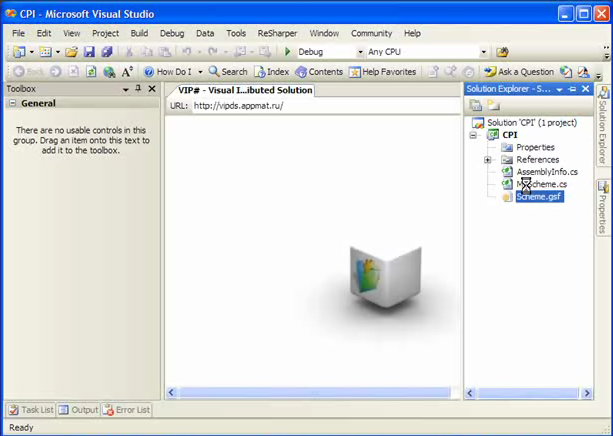Click the Stop page loading icon
The width and height of the screenshot is (613, 436).
74,72
